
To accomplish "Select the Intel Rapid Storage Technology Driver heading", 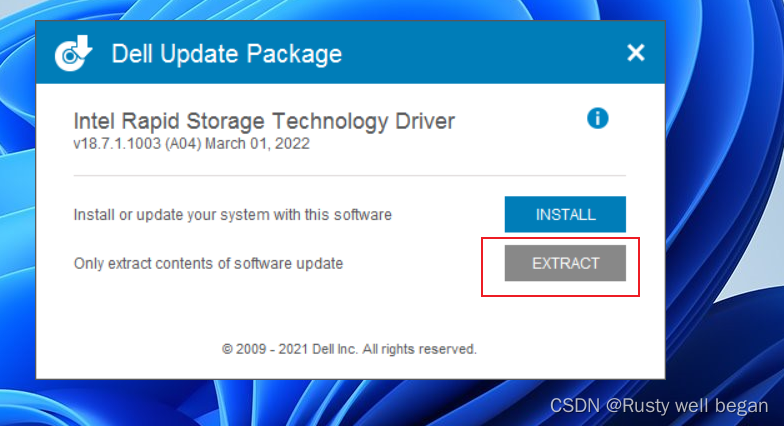I will [264, 121].
